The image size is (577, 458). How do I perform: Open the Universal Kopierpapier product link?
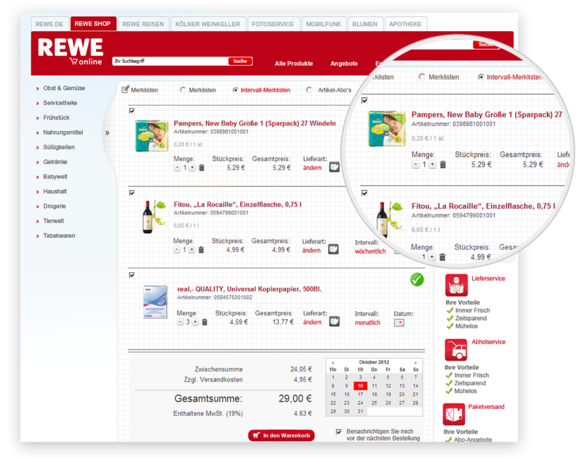[x=249, y=289]
